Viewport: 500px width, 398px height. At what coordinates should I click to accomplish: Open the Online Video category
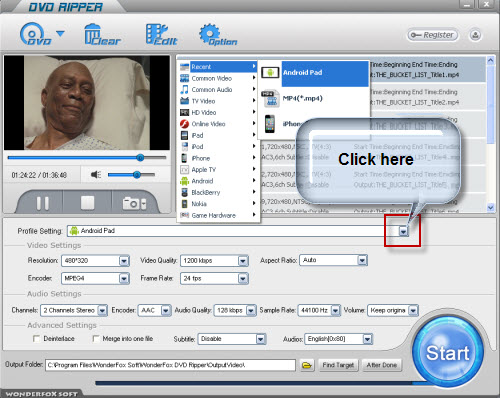(x=218, y=124)
